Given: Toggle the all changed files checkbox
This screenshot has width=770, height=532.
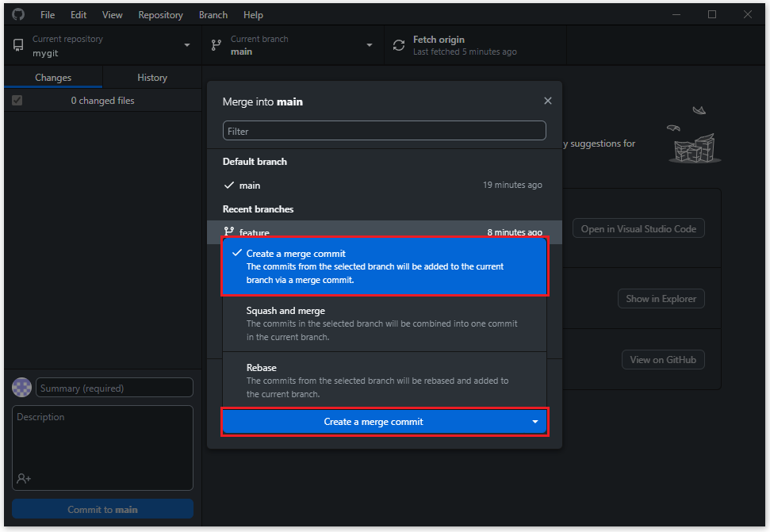Looking at the screenshot, I should (x=17, y=101).
